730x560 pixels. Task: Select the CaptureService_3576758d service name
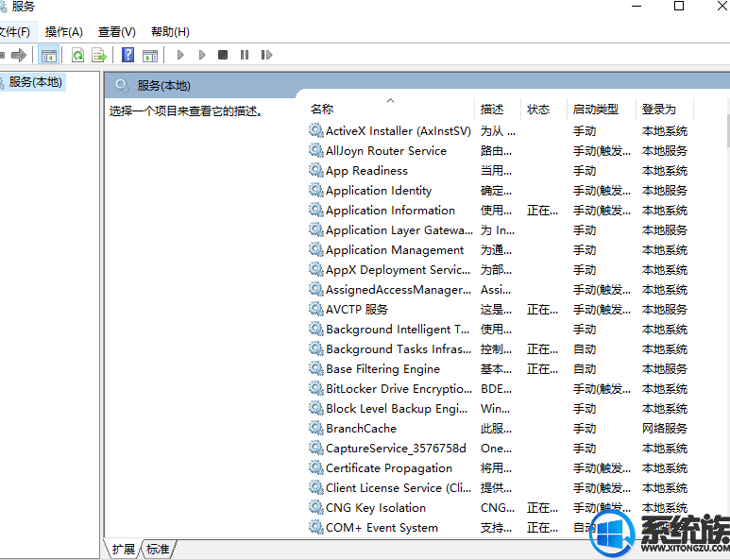[x=396, y=449]
